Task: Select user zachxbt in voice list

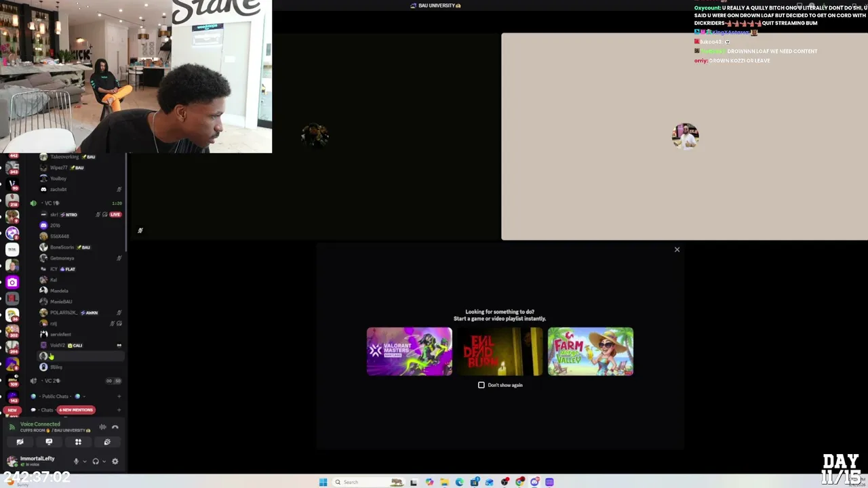Action: pos(80,189)
